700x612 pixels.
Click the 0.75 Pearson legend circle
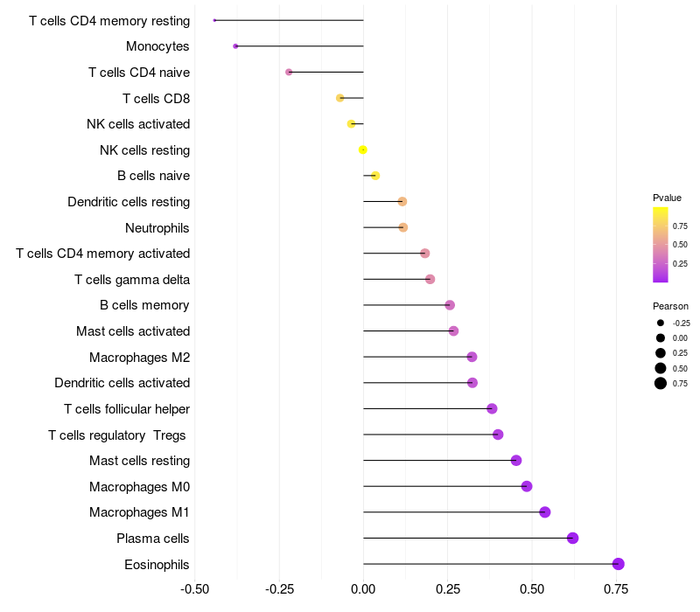tap(661, 383)
